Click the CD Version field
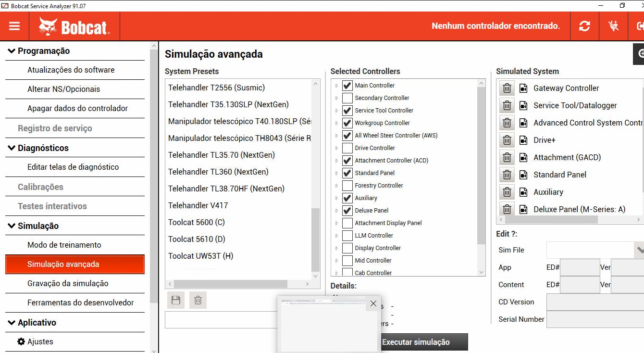The image size is (644, 353). coord(595,302)
